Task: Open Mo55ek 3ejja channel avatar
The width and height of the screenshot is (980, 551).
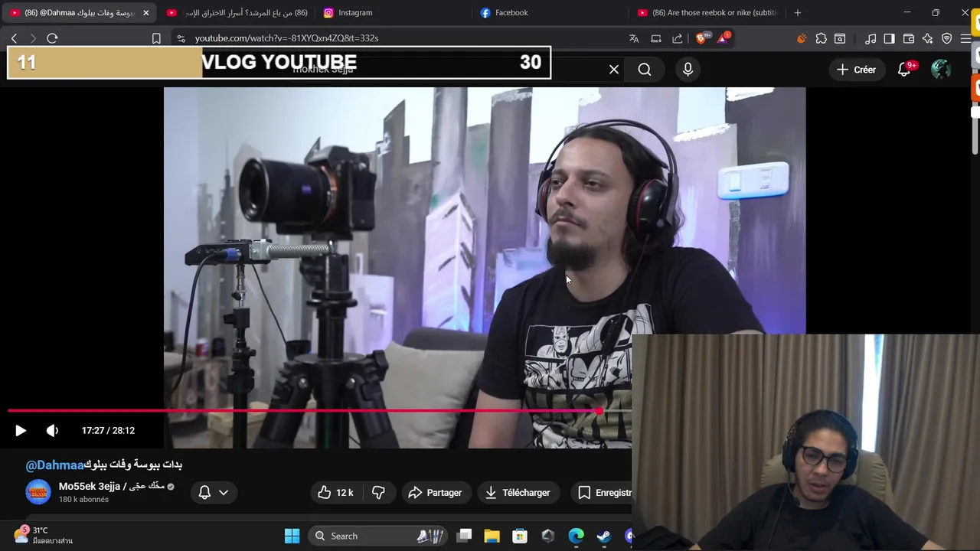Action: click(38, 492)
